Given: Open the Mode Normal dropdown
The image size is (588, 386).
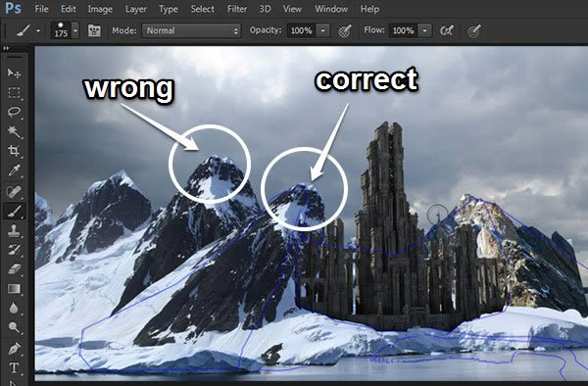Looking at the screenshot, I should coord(191,30).
